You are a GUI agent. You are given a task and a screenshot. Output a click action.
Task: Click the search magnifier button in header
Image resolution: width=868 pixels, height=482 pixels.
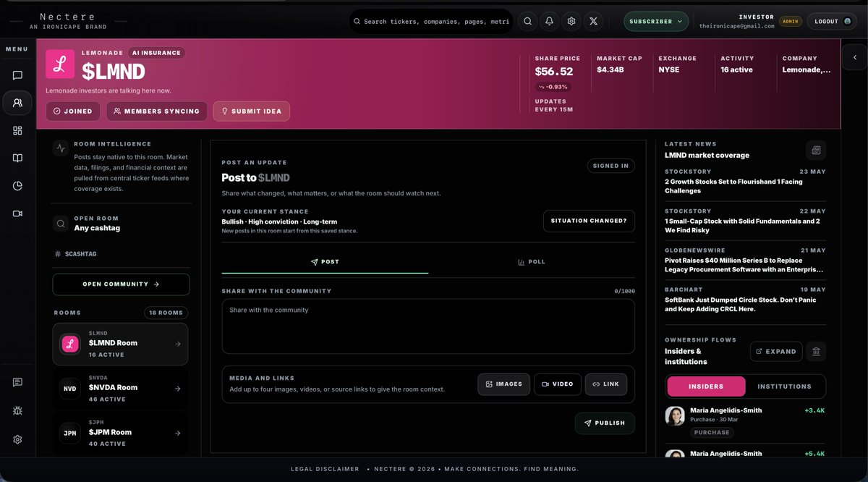tap(528, 21)
